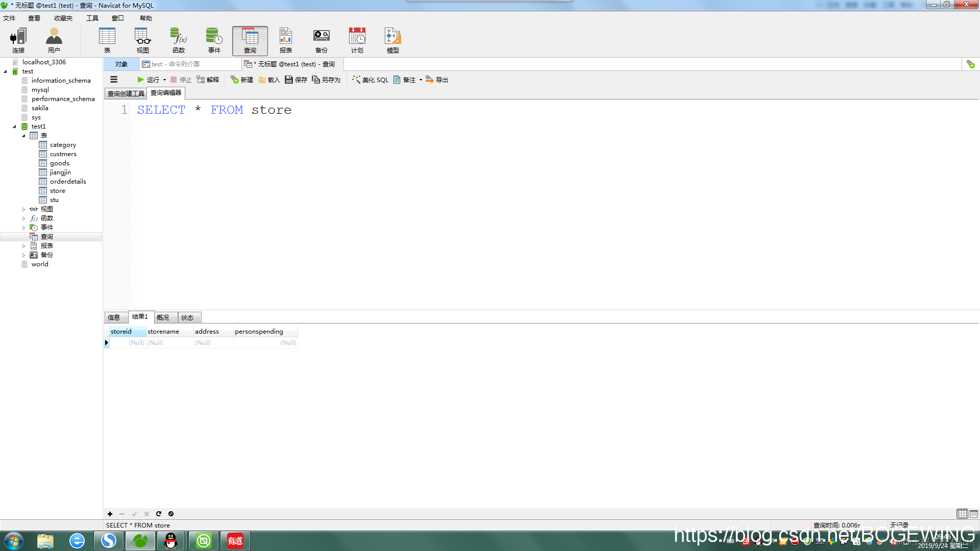The image size is (980, 551).
Task: Select the storeid column header
Action: pos(121,332)
